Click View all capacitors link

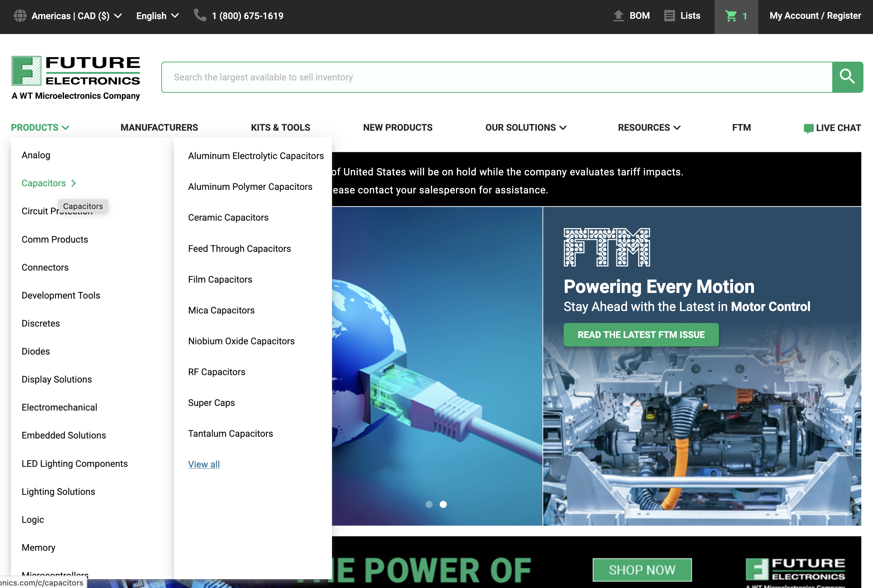204,464
